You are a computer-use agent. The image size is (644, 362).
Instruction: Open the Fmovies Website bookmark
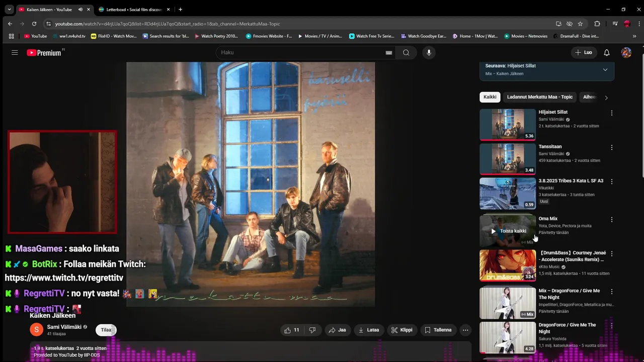(x=269, y=36)
